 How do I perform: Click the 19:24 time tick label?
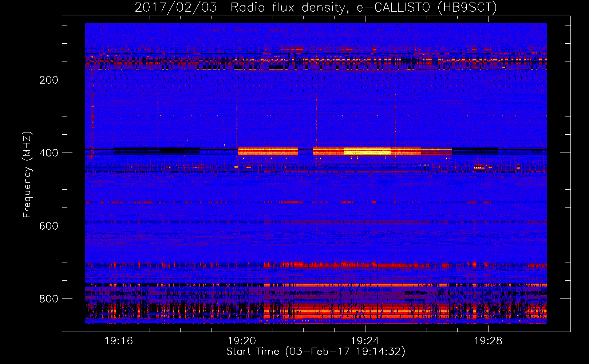[365, 341]
